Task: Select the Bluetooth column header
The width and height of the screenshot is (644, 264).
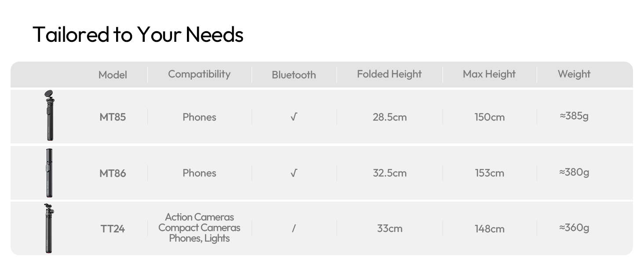Action: [x=294, y=75]
